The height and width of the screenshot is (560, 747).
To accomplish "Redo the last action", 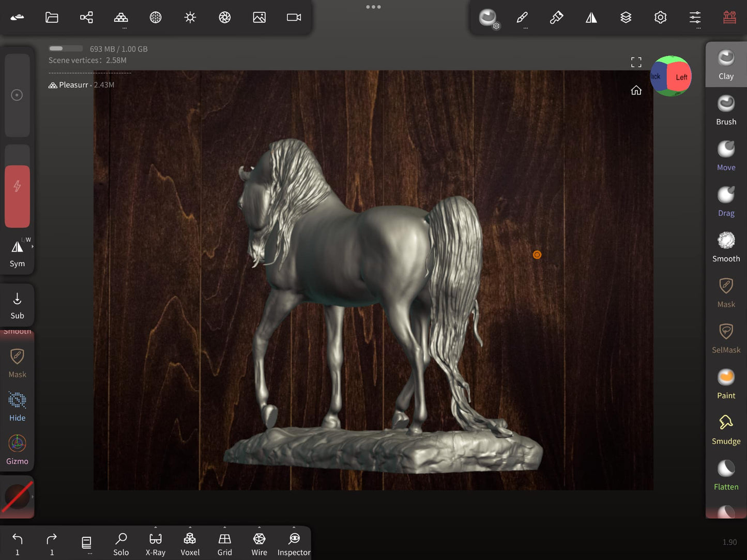I will click(52, 544).
